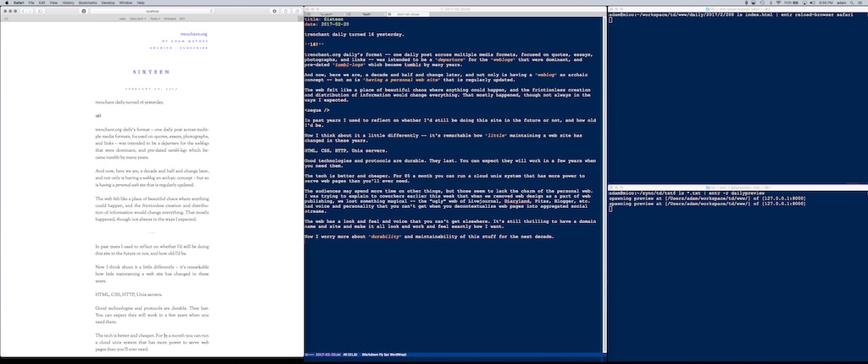Click the Markdown mode indicator in mode line
The image size is (868, 364).
coord(384,354)
